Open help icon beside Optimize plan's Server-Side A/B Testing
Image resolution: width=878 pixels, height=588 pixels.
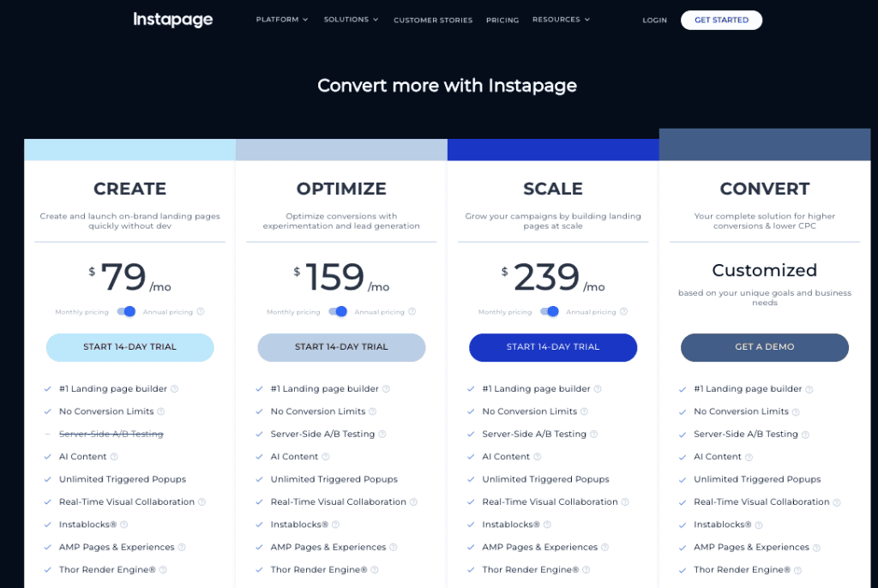[382, 434]
